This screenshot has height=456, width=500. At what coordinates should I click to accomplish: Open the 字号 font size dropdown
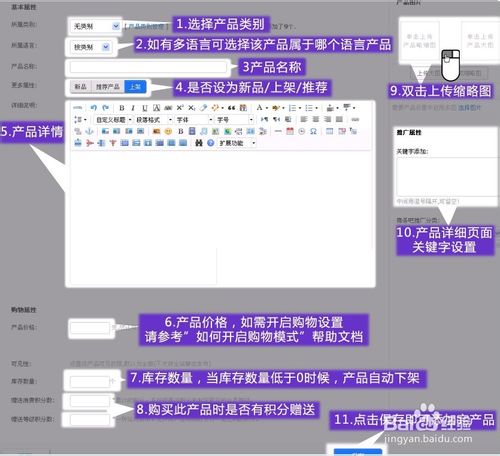[235, 120]
